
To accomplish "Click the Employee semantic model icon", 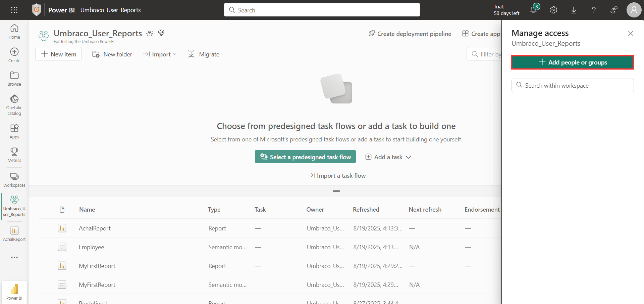I will pyautogui.click(x=62, y=247).
